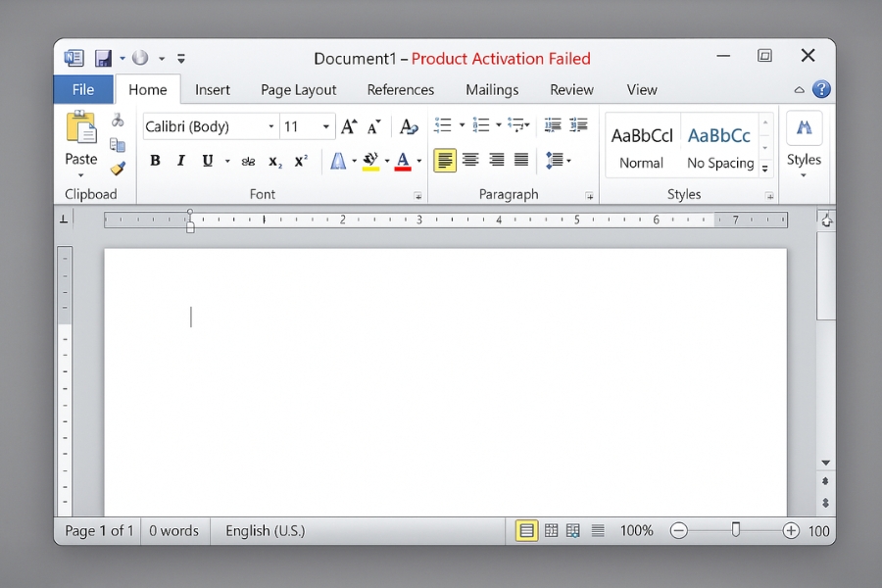
Task: Select the Format Painter brush
Action: (x=118, y=169)
